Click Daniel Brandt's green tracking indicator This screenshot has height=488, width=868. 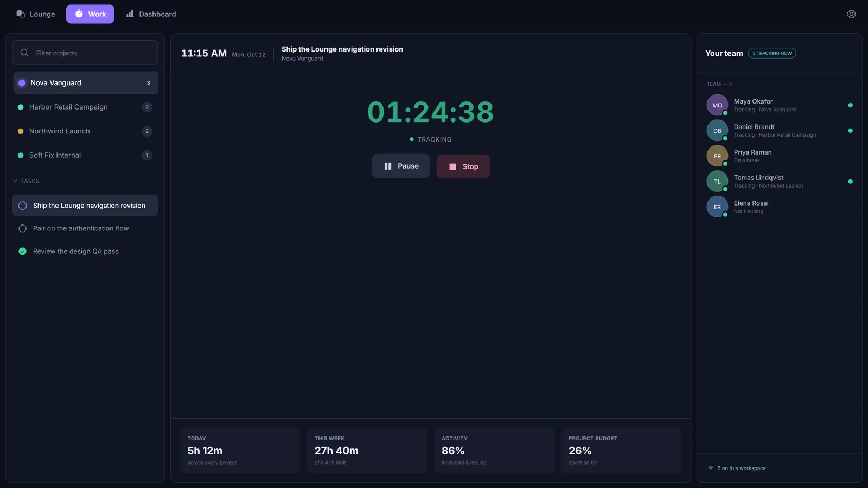(x=850, y=131)
